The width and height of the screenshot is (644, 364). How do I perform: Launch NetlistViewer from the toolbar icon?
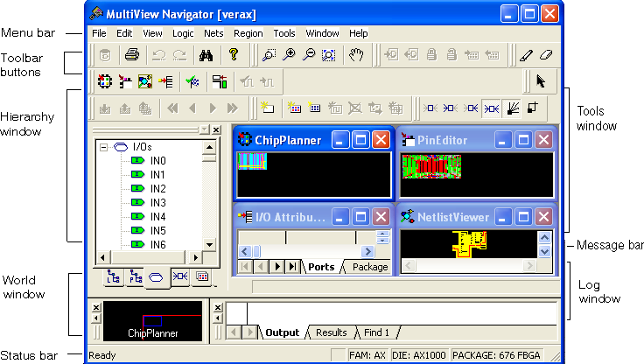point(145,81)
